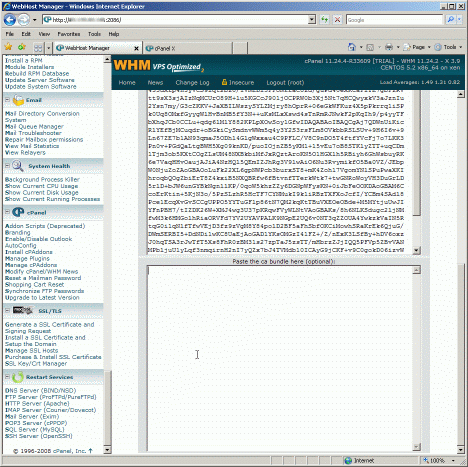468x467 pixels.
Task: Collapse the SSL/TLS sidebar section
Action: point(7,311)
